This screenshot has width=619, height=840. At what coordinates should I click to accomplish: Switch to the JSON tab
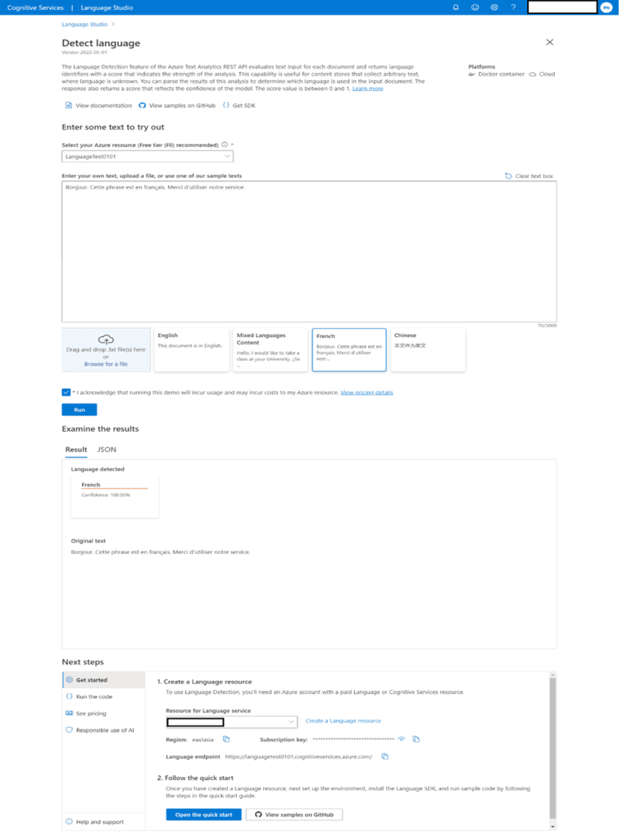pos(107,450)
